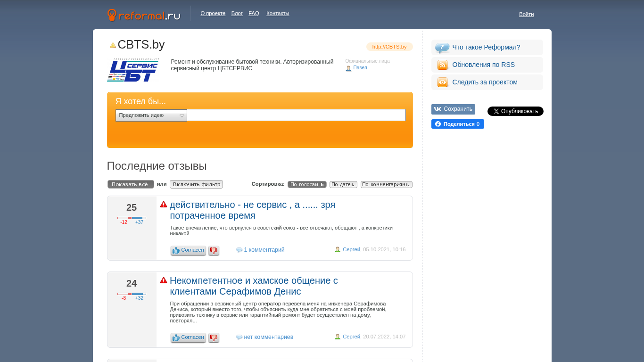Open the 'Блог' menu link
644x362 pixels.
[x=237, y=13]
